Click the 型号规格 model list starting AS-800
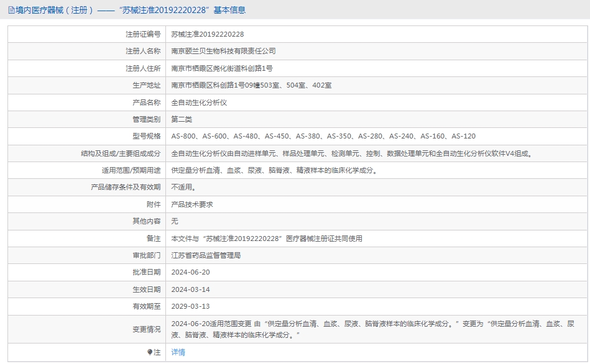The width and height of the screenshot is (590, 364). click(323, 136)
